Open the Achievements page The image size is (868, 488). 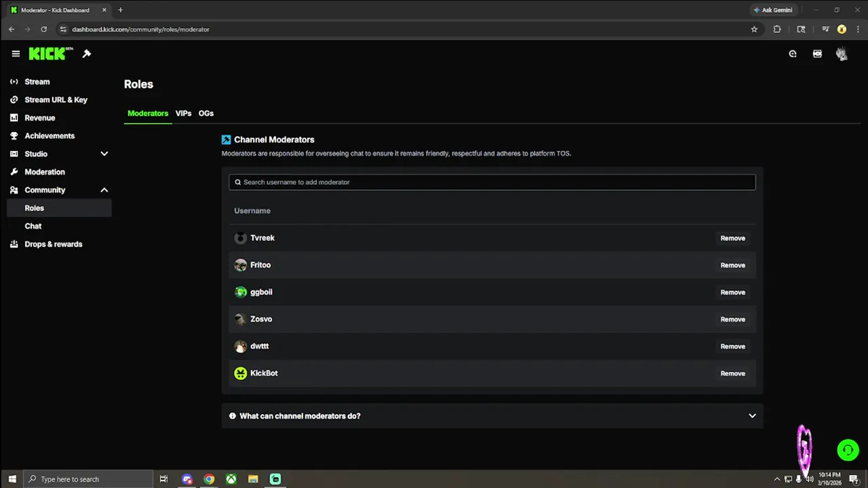(x=50, y=136)
